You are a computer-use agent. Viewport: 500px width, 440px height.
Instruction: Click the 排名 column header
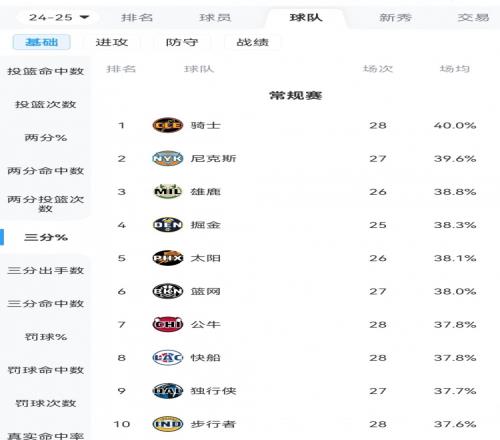point(121,69)
